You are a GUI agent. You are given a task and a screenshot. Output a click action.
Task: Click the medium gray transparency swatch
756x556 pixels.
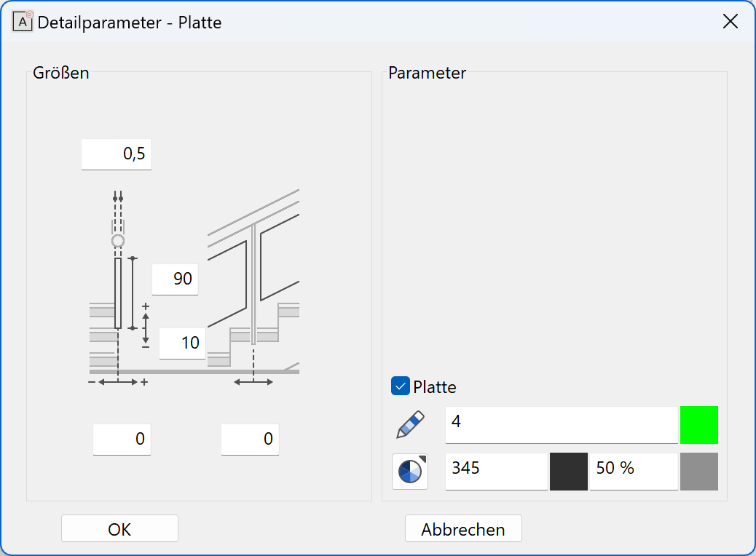pos(699,471)
